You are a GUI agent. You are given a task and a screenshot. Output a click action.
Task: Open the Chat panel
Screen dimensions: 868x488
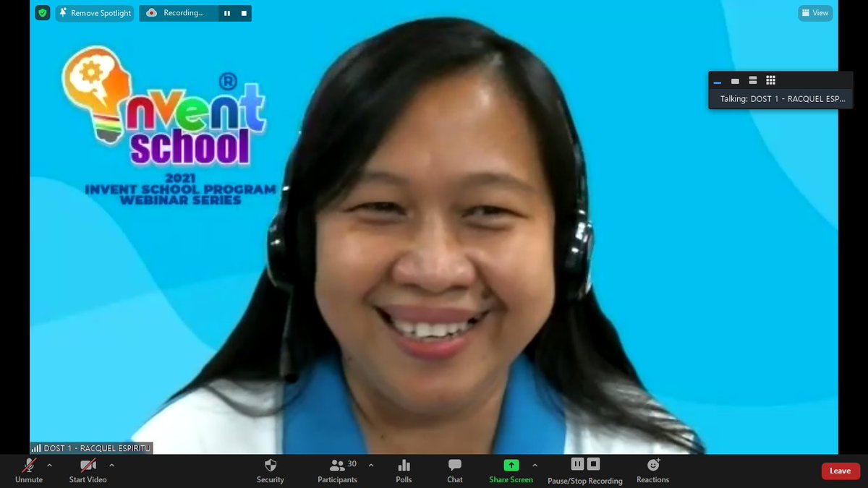pos(454,470)
